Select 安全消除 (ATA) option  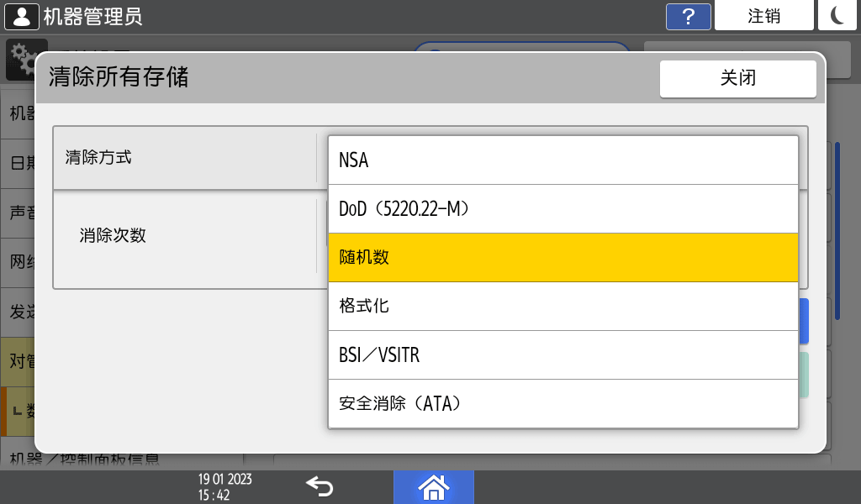coord(563,403)
